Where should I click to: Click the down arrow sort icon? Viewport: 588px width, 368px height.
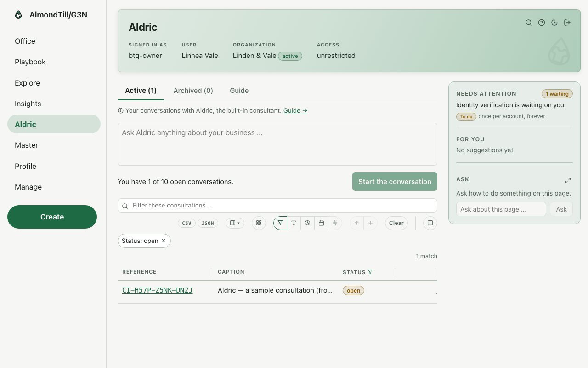tap(370, 223)
